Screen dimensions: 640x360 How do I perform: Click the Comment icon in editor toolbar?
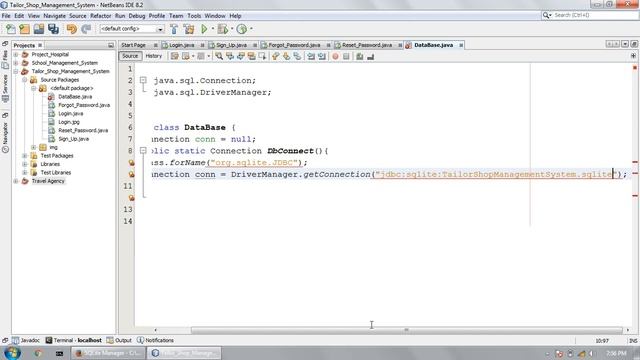pos(360,56)
